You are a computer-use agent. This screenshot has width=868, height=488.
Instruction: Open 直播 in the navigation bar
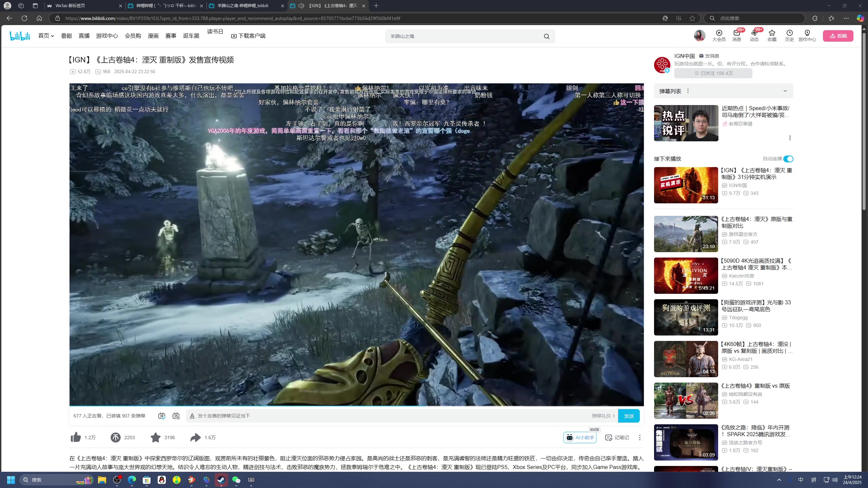click(84, 36)
